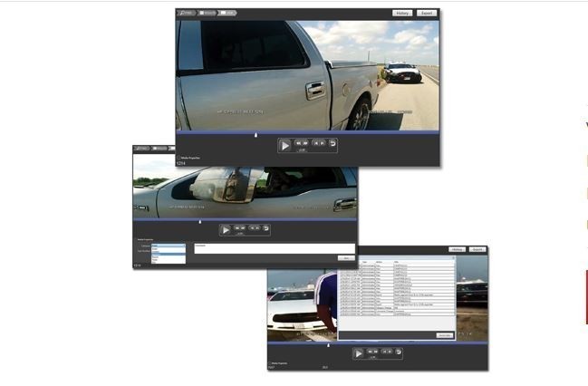The height and width of the screenshot is (386, 588).
Task: Click the timeline marker in the middle player
Action: [x=200, y=222]
